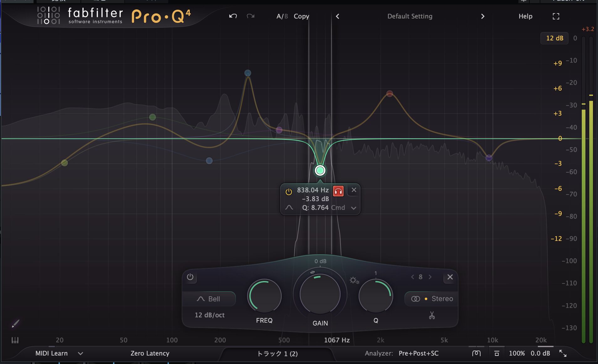The height and width of the screenshot is (364, 598).
Task: Select the red band node near 2k
Action: coord(389,93)
